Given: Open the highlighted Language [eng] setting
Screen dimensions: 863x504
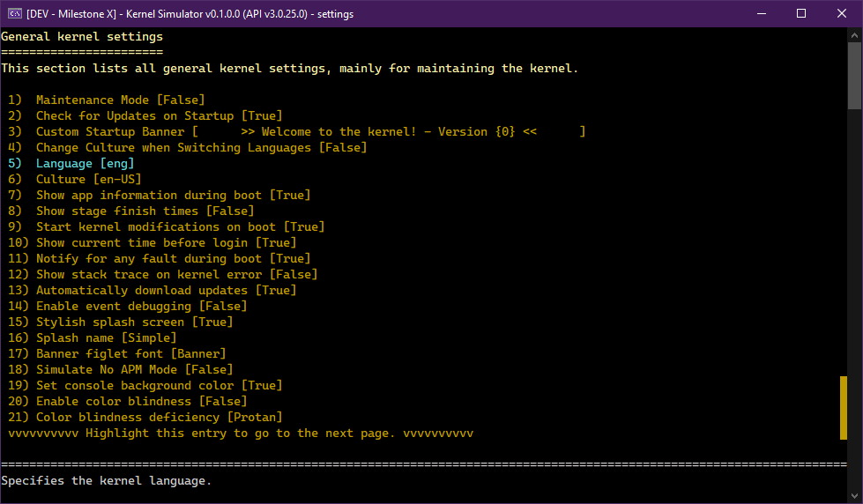Looking at the screenshot, I should point(85,164).
